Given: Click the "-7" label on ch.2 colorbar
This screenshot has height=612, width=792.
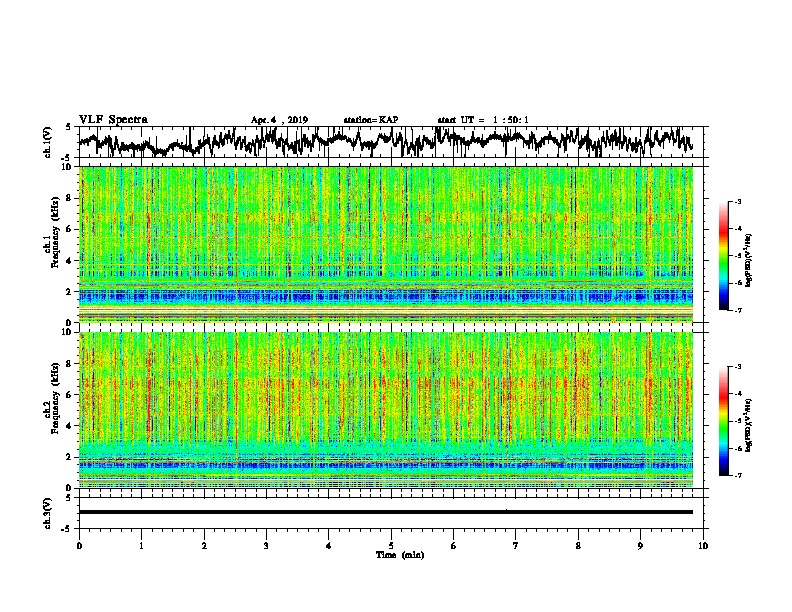Looking at the screenshot, I should [x=737, y=475].
